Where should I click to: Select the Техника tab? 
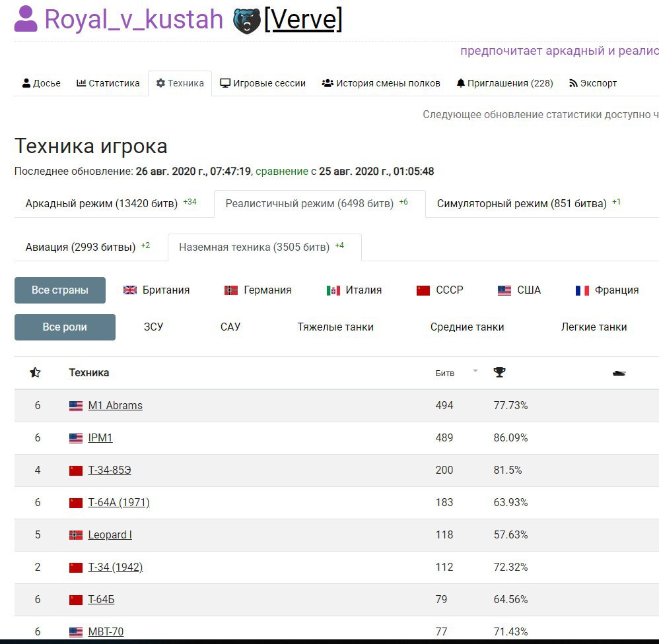tap(180, 83)
